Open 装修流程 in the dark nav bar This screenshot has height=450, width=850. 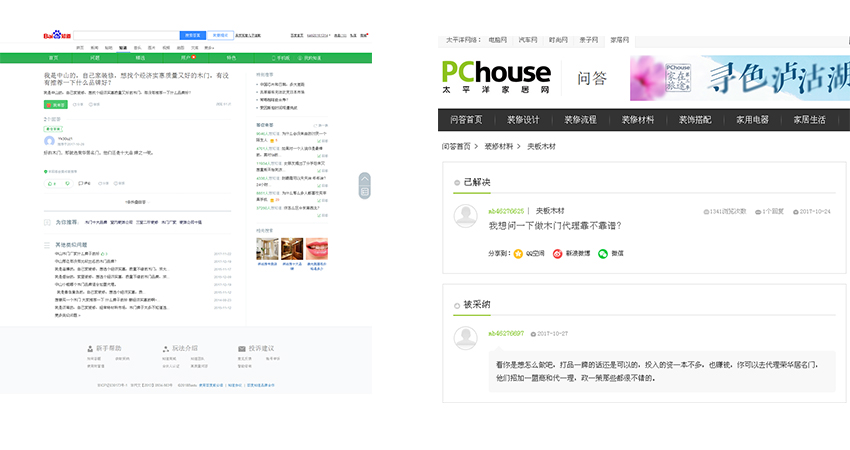[x=581, y=120]
